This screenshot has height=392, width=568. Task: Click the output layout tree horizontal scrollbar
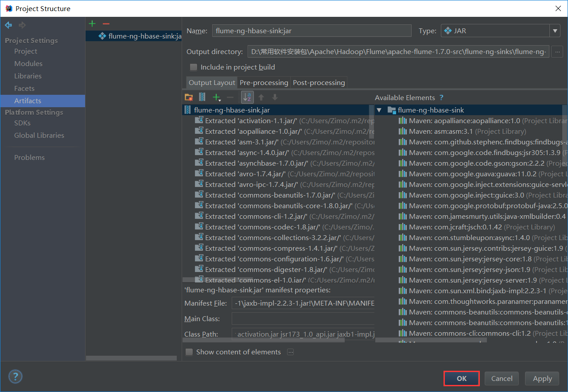point(217,280)
